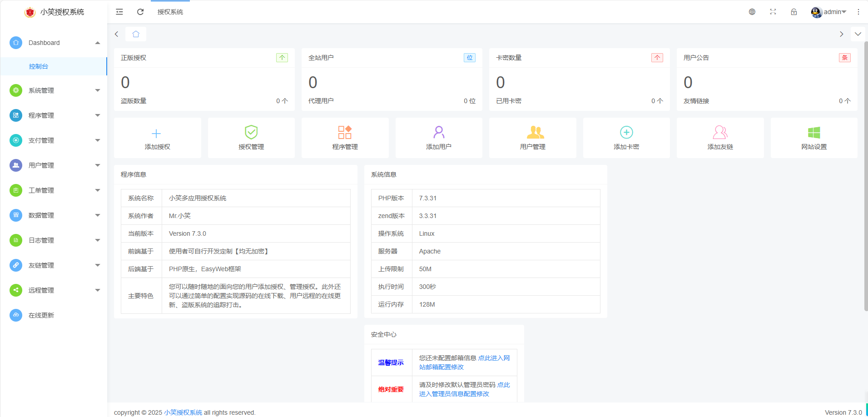Click the blue 位 badge on 全站用户
The width and height of the screenshot is (868, 417).
tap(470, 58)
